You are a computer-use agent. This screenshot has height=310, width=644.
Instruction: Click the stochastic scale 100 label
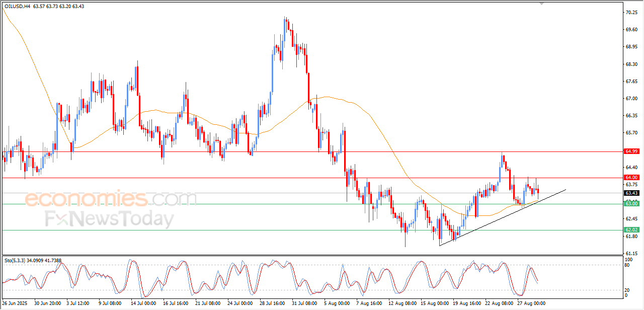click(x=628, y=259)
